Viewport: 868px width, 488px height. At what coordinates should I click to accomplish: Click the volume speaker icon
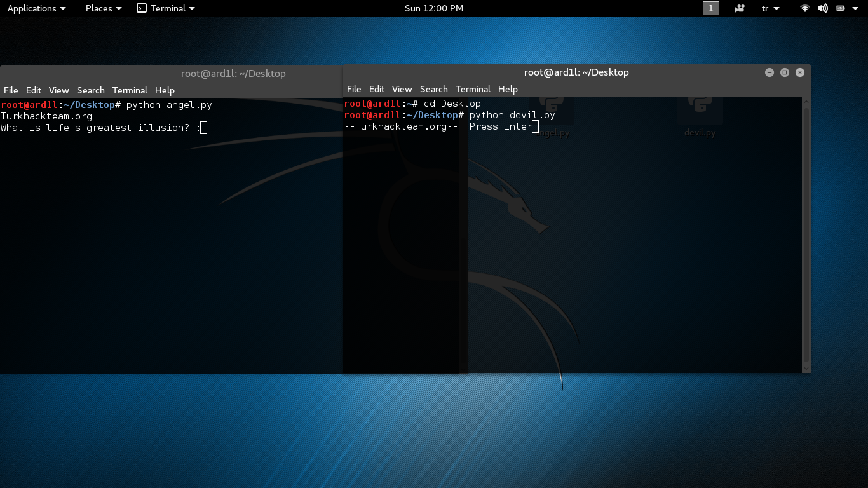tap(823, 8)
